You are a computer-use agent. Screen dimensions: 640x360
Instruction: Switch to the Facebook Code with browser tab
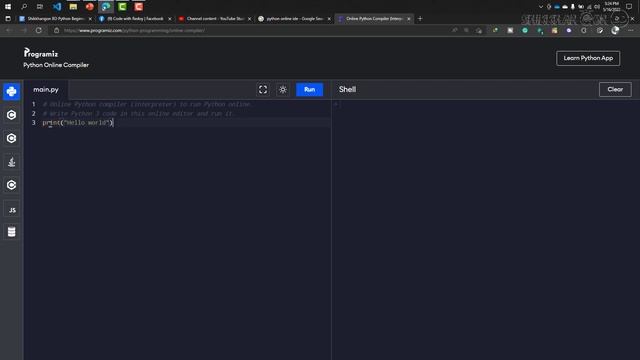coord(135,19)
